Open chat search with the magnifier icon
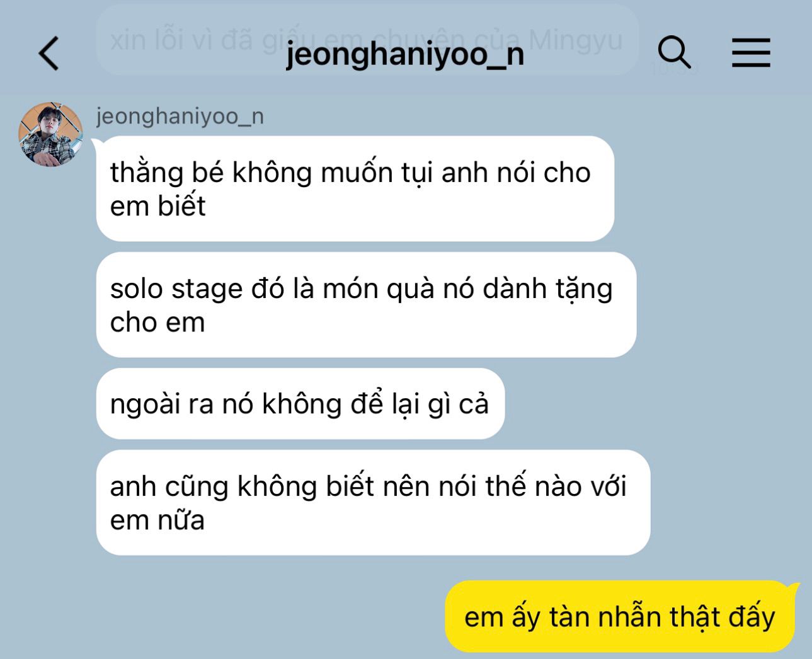 coord(674,52)
